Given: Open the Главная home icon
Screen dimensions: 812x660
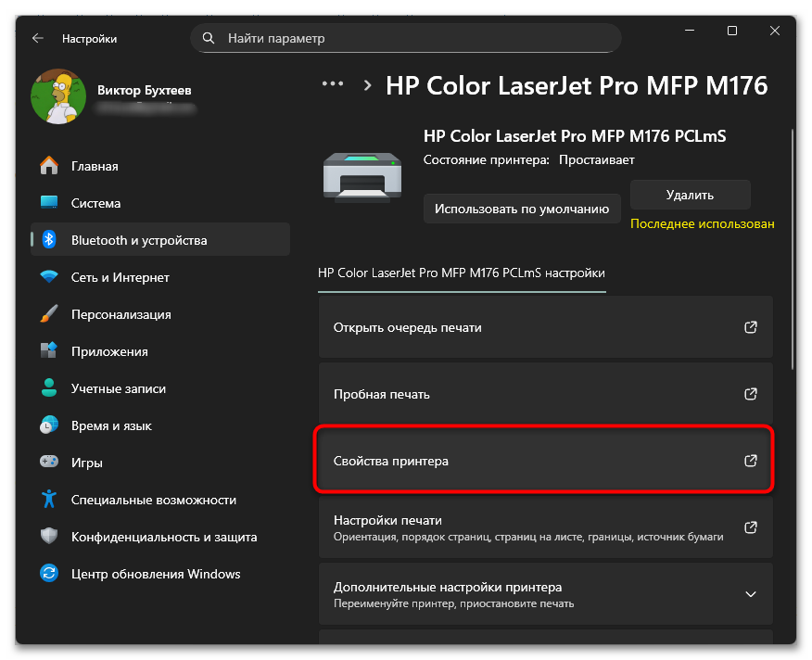Looking at the screenshot, I should pyautogui.click(x=49, y=166).
